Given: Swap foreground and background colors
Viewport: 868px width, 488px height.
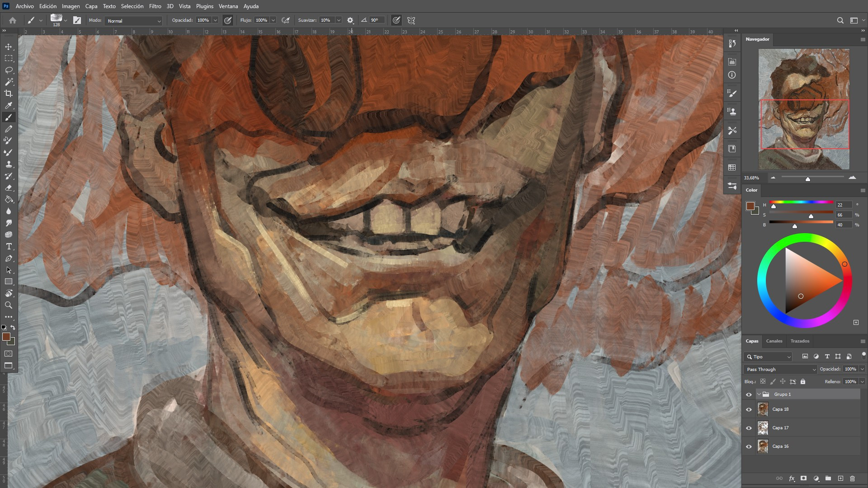Looking at the screenshot, I should [x=13, y=327].
